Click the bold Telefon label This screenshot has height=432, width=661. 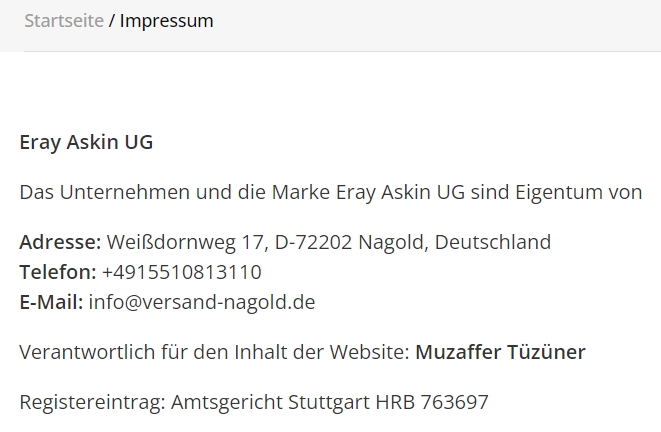(x=58, y=272)
